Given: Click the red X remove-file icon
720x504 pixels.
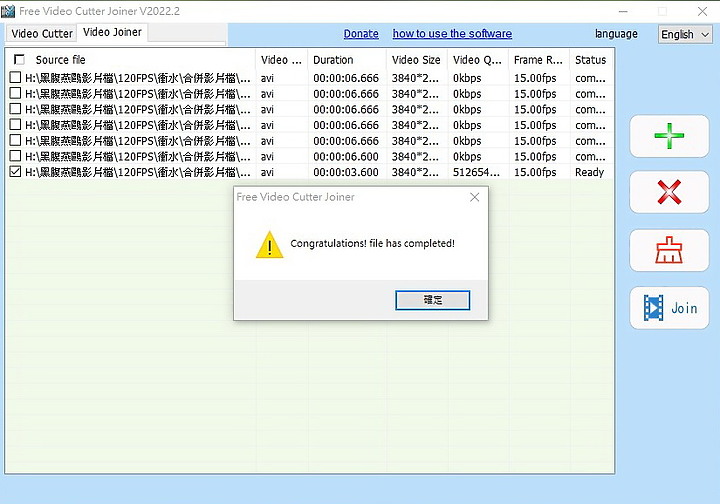Looking at the screenshot, I should [669, 192].
